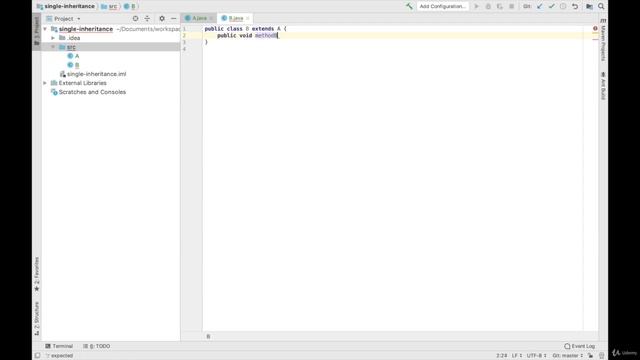The height and width of the screenshot is (360, 640).
Task: Open the Maven Projects side tab
Action: [603, 41]
